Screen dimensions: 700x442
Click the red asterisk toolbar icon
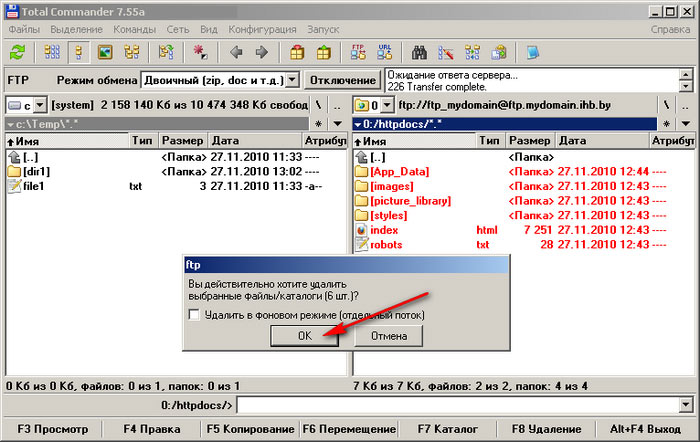[x=200, y=53]
